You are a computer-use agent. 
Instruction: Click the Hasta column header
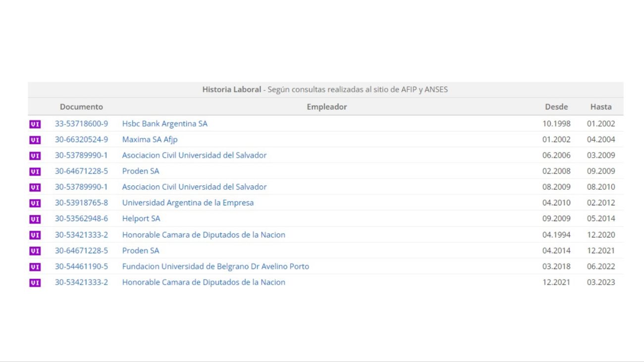601,107
